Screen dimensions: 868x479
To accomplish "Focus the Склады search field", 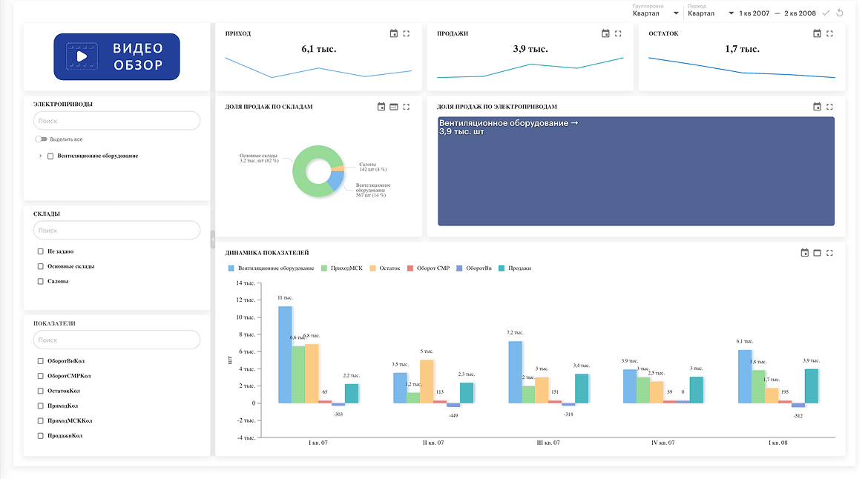I will point(116,230).
